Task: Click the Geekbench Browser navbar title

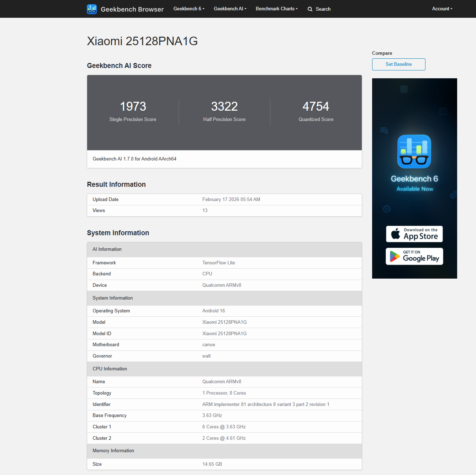Action: pos(132,9)
